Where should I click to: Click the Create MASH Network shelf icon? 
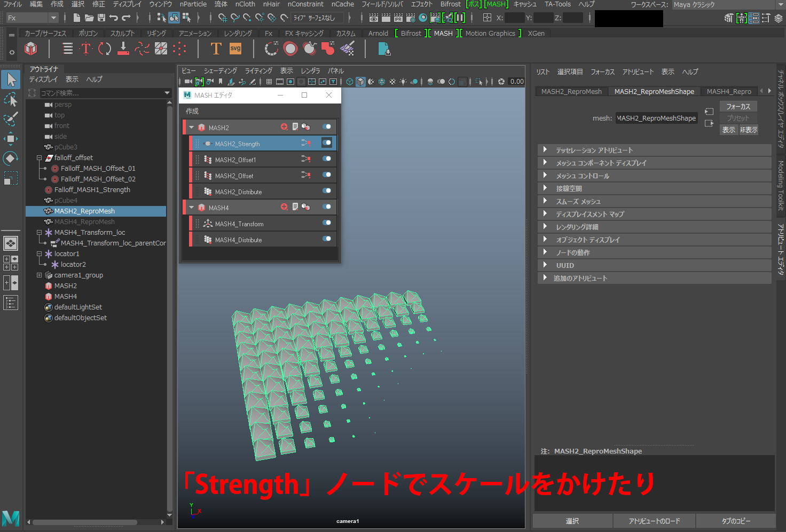coord(31,49)
